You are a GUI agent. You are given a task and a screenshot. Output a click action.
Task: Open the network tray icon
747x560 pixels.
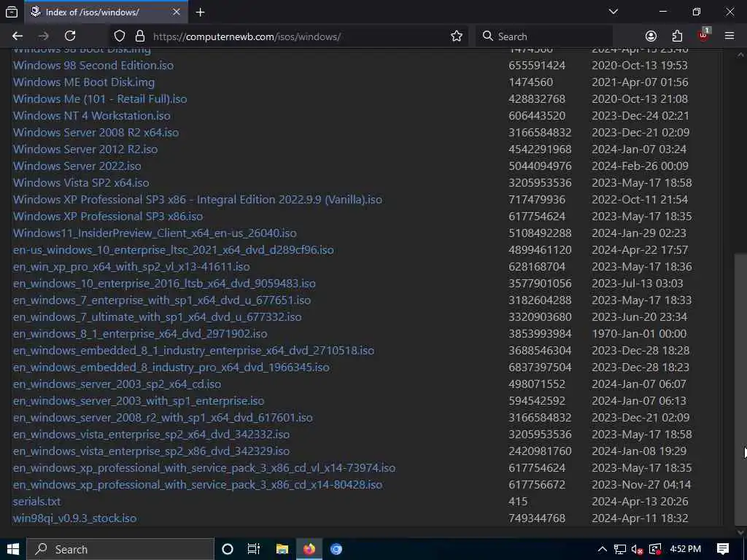[620, 549]
